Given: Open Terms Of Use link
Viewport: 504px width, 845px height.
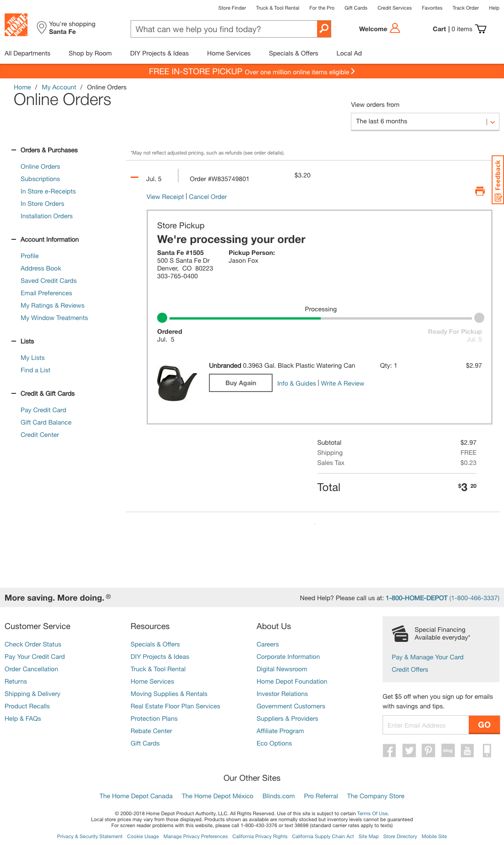Looking at the screenshot, I should (373, 813).
